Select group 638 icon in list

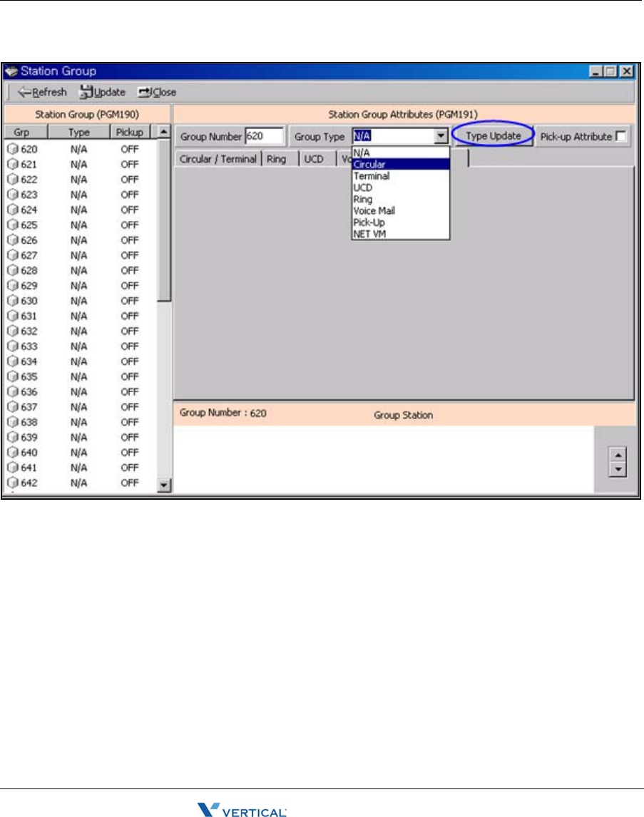tap(13, 421)
